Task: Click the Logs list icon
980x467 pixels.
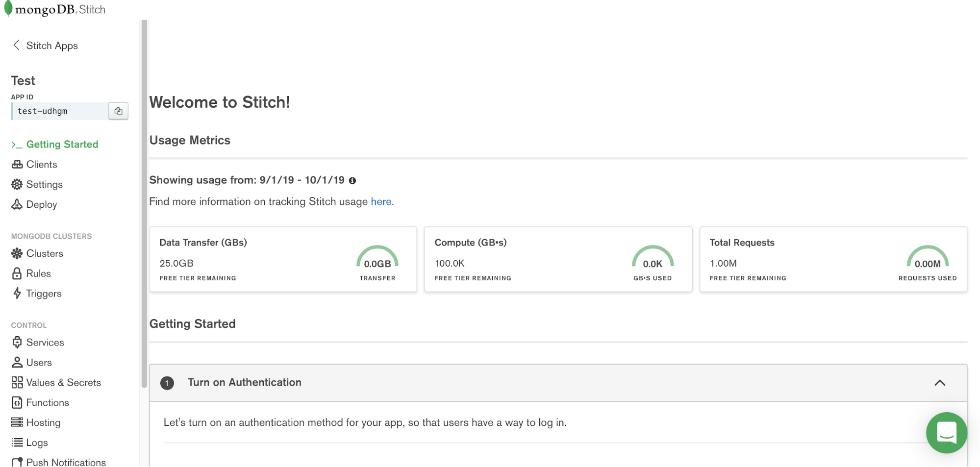Action: (x=17, y=442)
